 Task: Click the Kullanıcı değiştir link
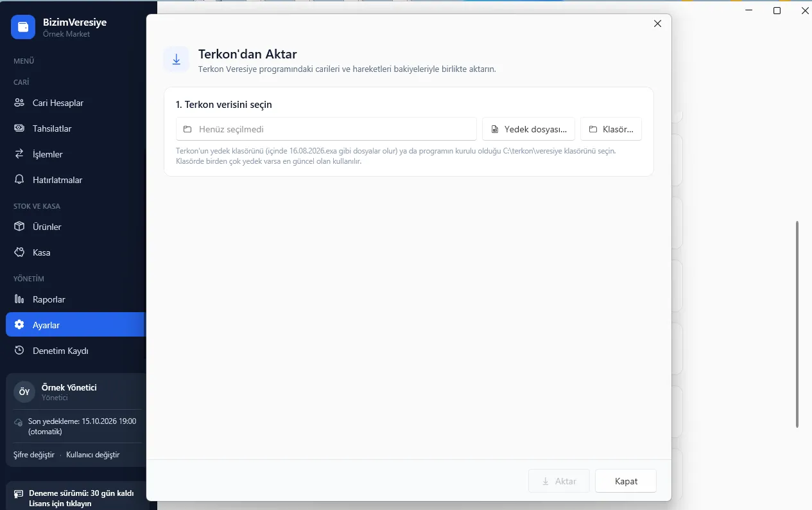coord(93,455)
